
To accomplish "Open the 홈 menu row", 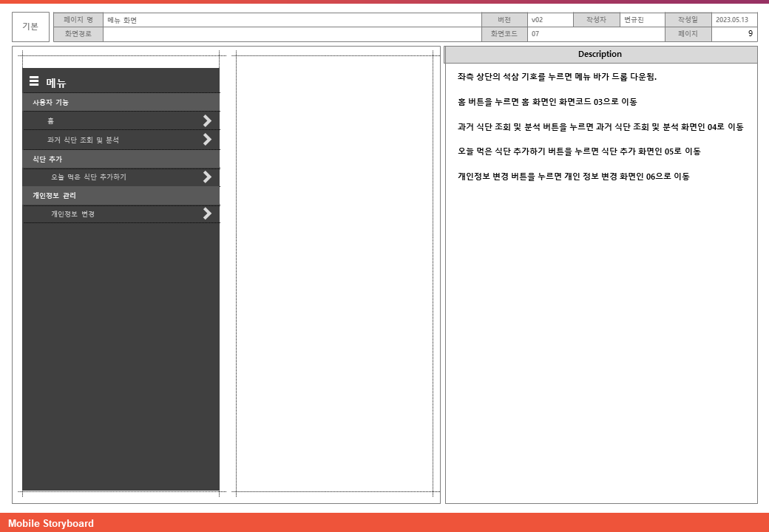I will pyautogui.click(x=121, y=121).
